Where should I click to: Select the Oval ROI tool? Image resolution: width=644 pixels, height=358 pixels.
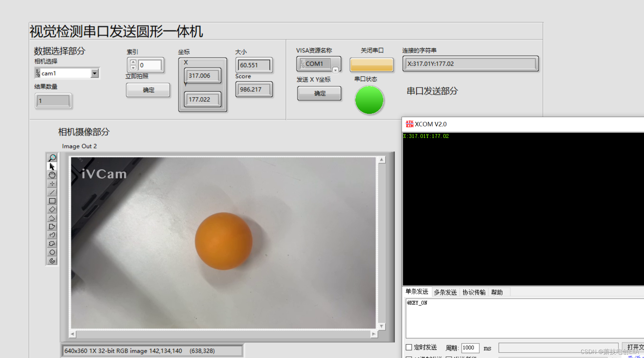pos(52,252)
